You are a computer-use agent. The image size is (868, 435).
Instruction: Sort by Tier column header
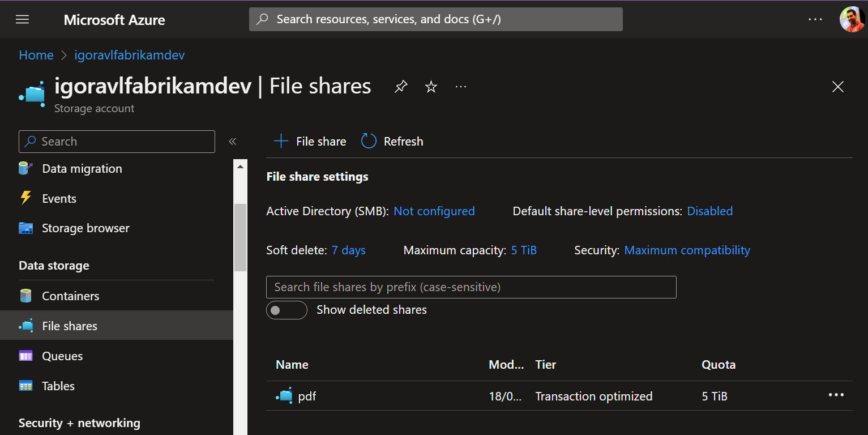coord(546,365)
